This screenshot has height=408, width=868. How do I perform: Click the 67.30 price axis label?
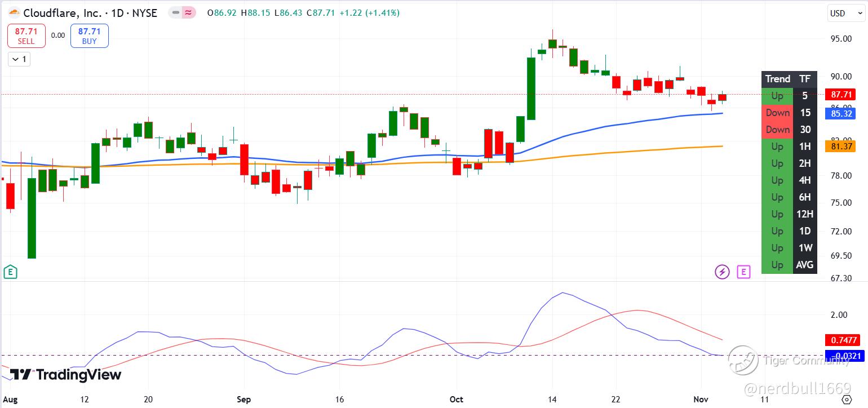[840, 278]
